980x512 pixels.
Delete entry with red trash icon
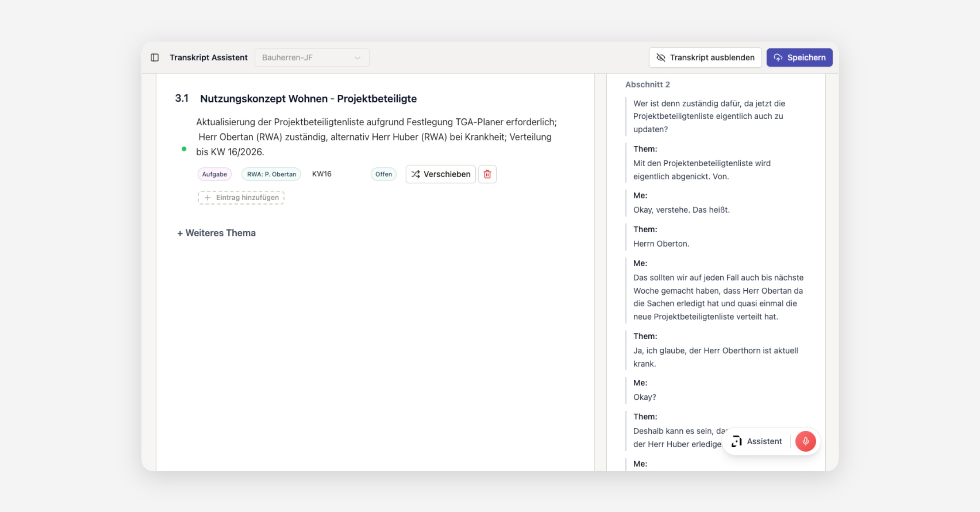(487, 174)
